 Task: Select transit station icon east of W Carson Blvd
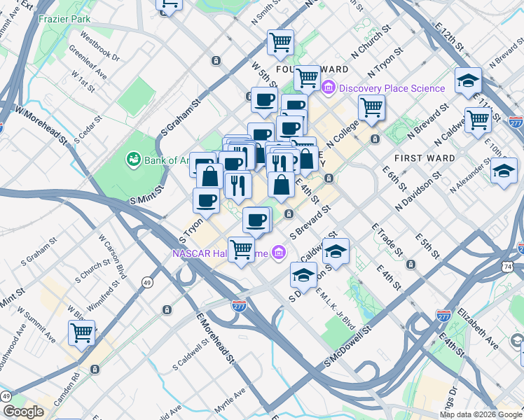coord(167,310)
